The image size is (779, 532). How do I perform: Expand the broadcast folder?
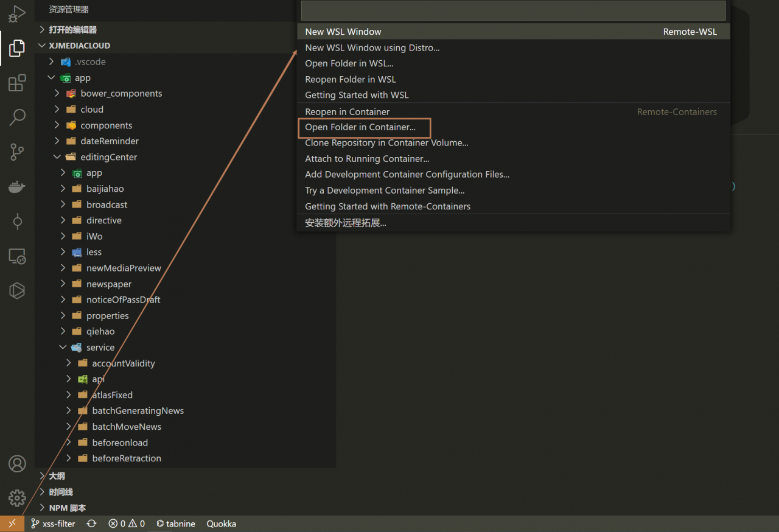coord(185,205)
